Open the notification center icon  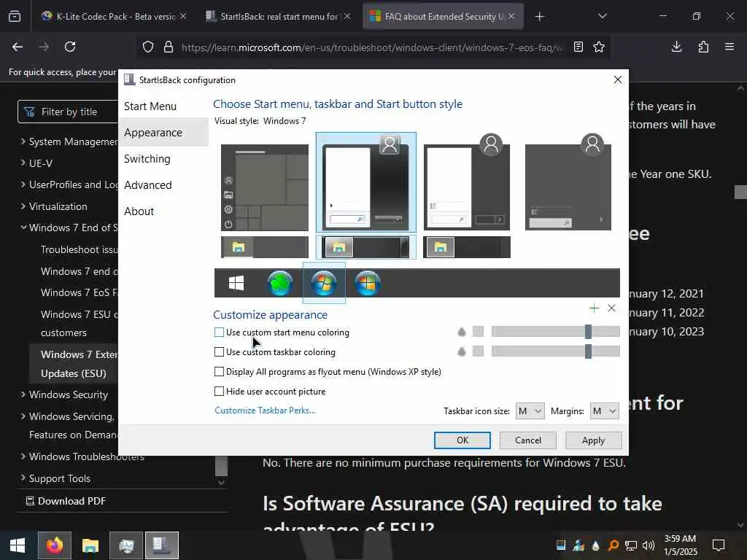click(719, 545)
